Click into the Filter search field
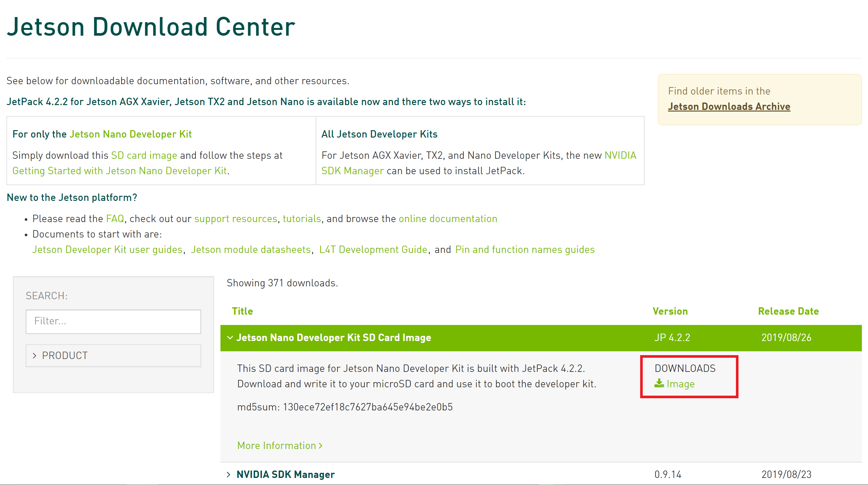The image size is (868, 485). (x=113, y=321)
